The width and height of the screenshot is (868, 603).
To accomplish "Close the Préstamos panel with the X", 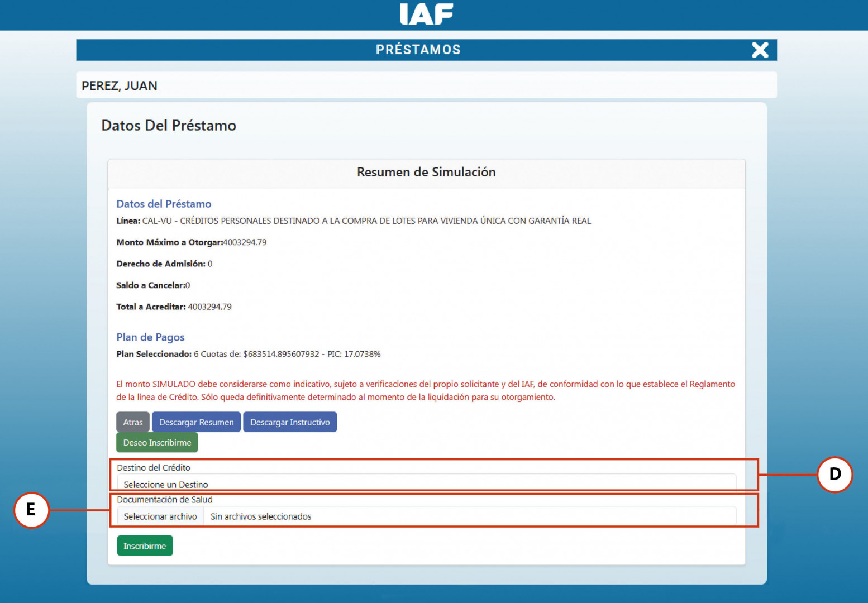I will pyautogui.click(x=760, y=50).
